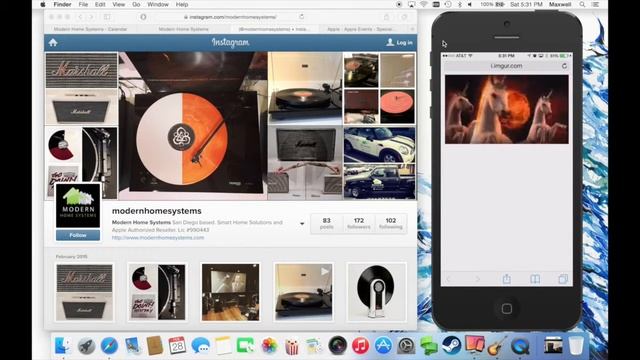Reload the page in iPhone Safari
Image resolution: width=640 pixels, height=360 pixels.
point(564,66)
